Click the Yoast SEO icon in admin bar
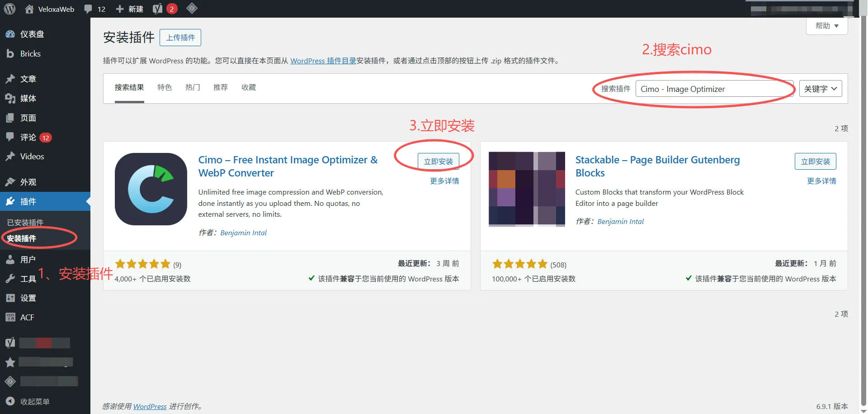This screenshot has height=414, width=868. click(157, 9)
